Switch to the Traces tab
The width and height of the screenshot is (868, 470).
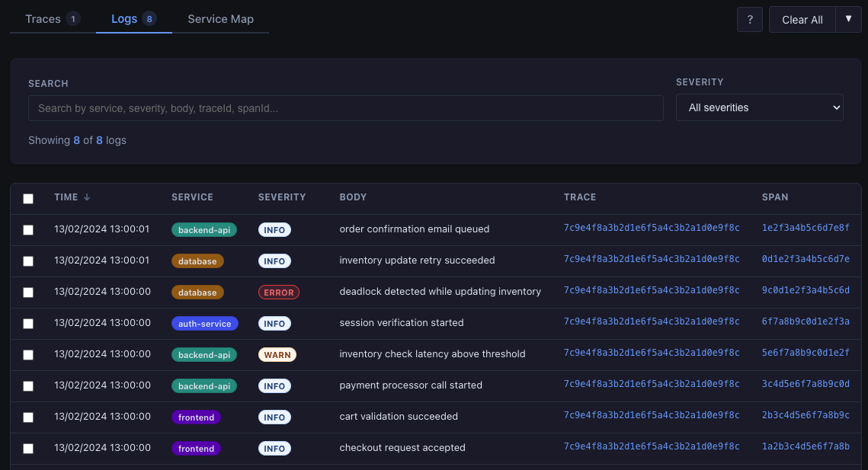tap(53, 19)
